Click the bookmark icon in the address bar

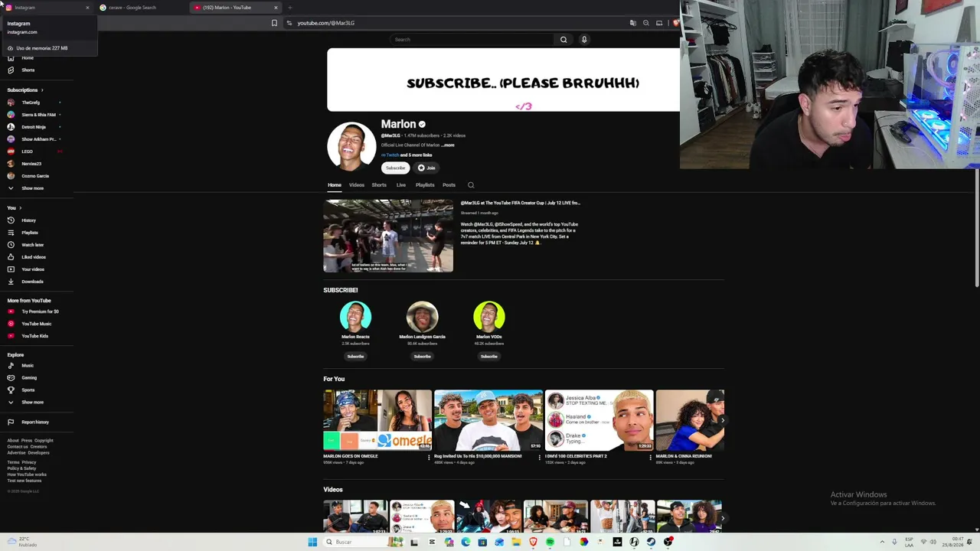click(x=274, y=23)
